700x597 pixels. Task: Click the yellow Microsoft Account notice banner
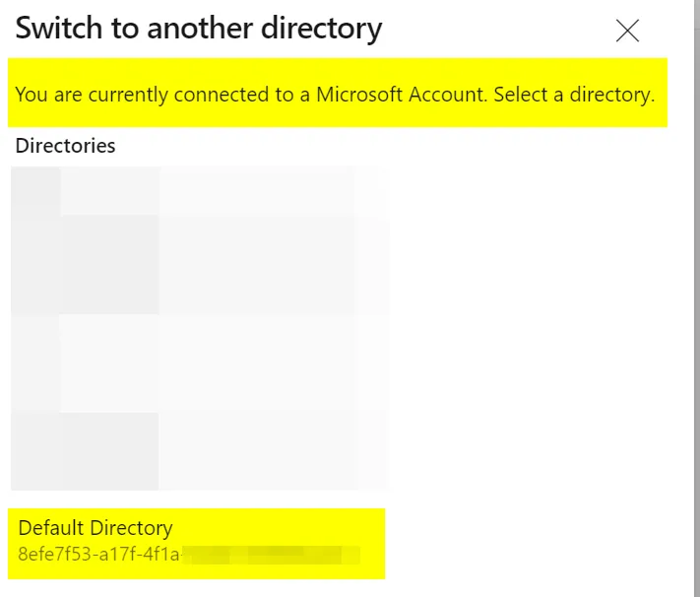[337, 93]
